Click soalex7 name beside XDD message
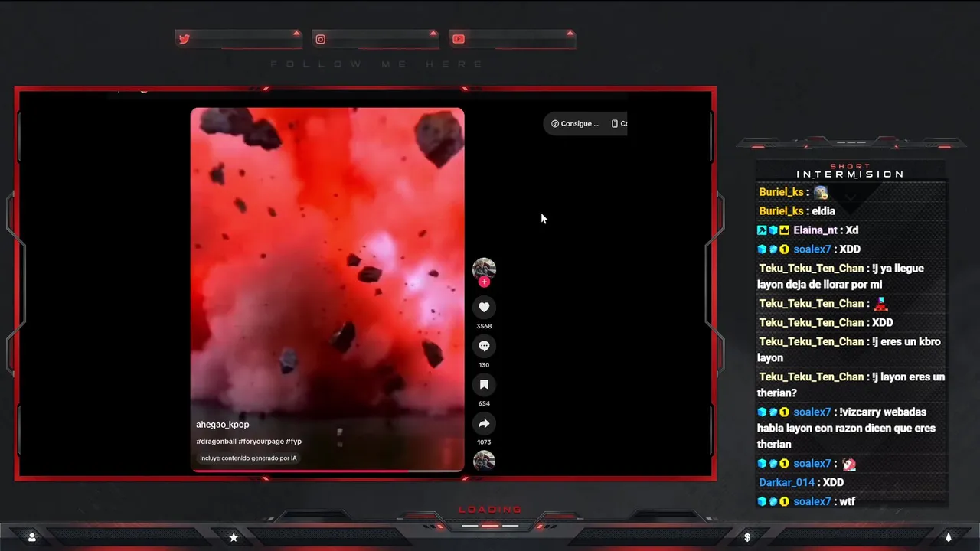 812,249
